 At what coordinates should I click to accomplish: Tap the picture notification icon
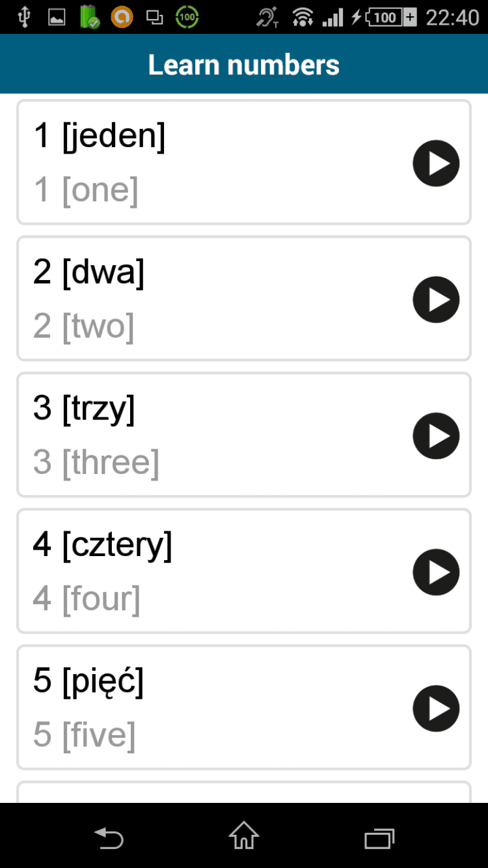pyautogui.click(x=57, y=18)
